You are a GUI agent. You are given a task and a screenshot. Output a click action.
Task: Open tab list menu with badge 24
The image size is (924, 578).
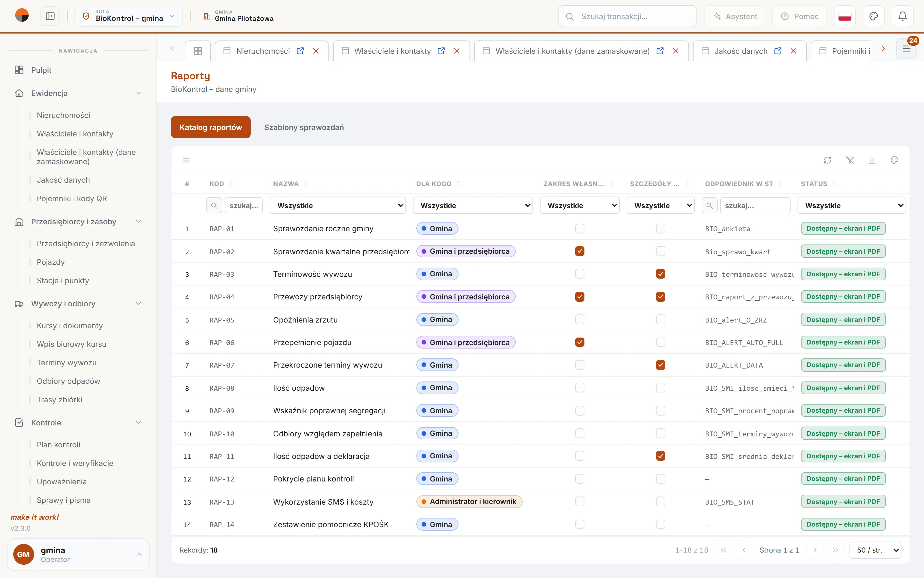[x=906, y=49]
